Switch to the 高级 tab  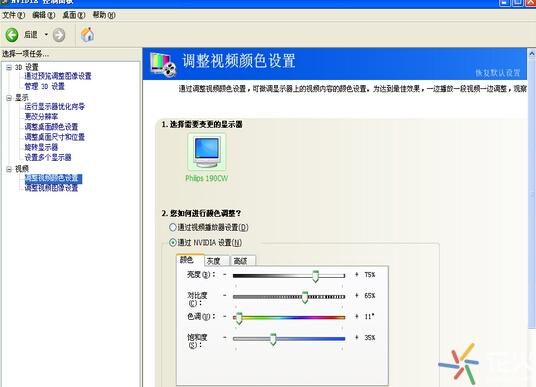(x=243, y=261)
